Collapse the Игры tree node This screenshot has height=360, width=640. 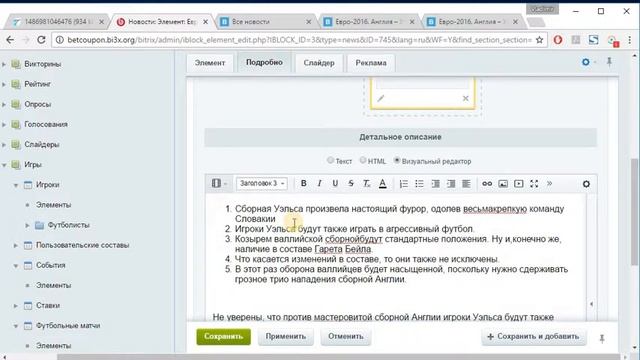tap(4, 165)
